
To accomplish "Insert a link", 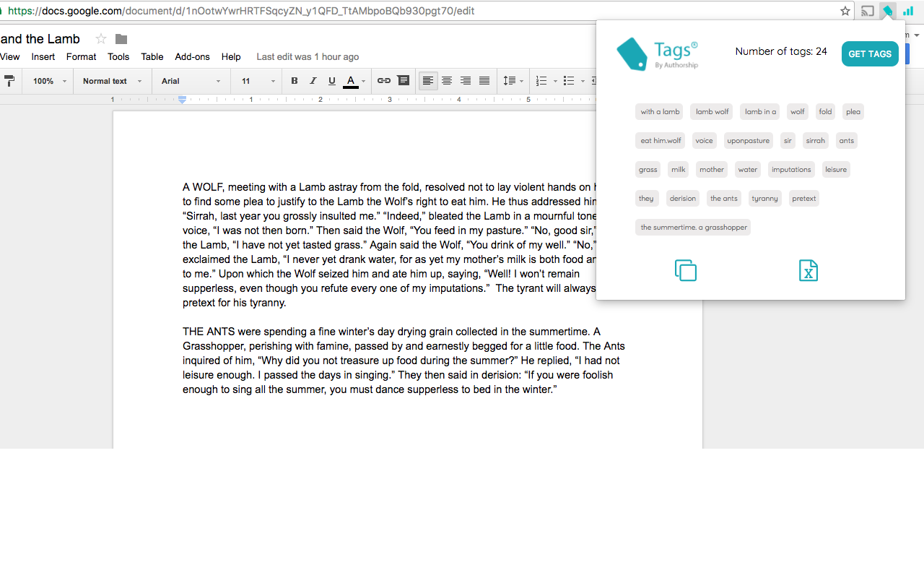I will pyautogui.click(x=383, y=81).
